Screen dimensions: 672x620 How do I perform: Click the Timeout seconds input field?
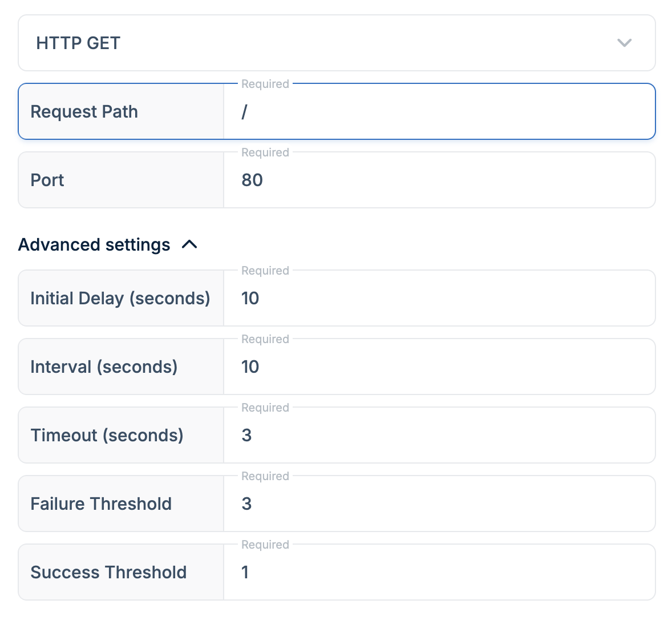[x=439, y=436]
